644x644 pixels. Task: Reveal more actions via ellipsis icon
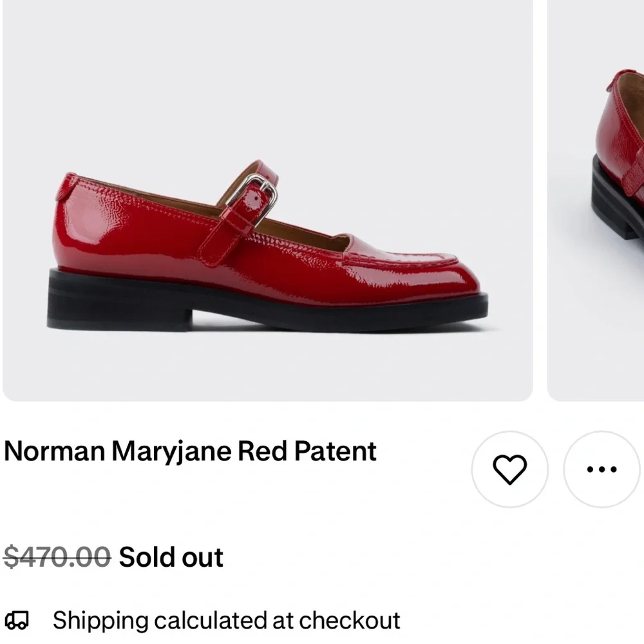599,469
